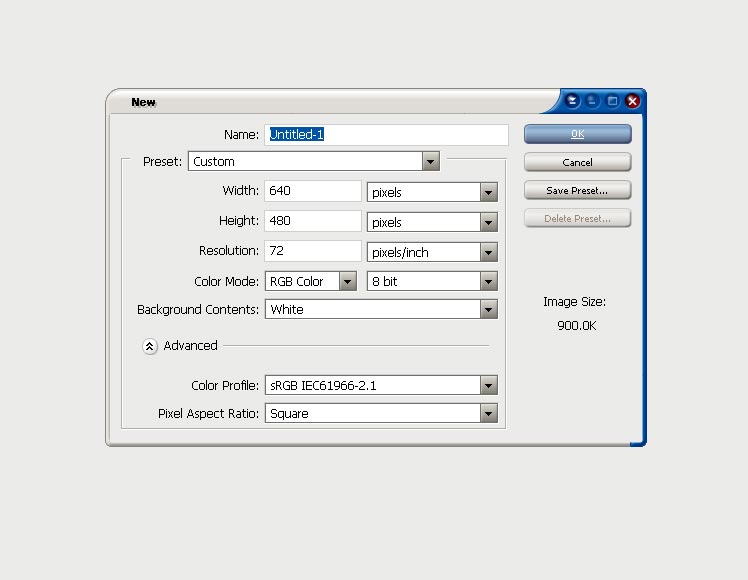This screenshot has width=748, height=580.
Task: Open the Width units dropdown
Action: [x=432, y=192]
